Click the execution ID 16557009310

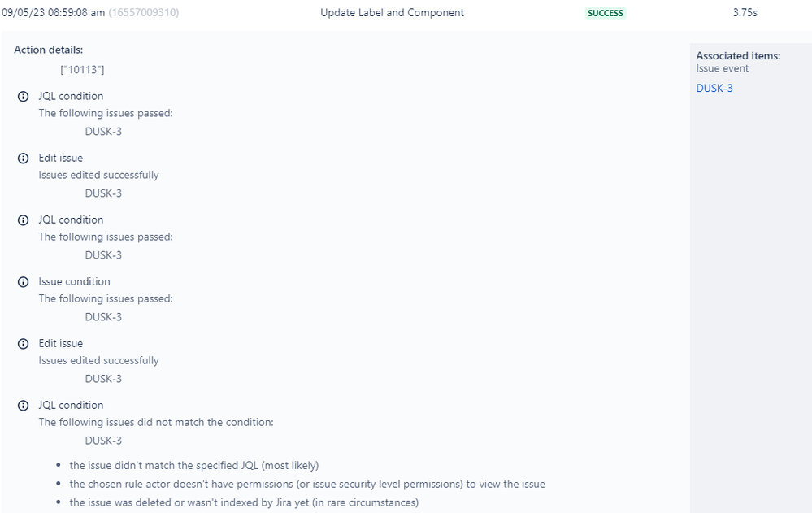[x=143, y=13]
